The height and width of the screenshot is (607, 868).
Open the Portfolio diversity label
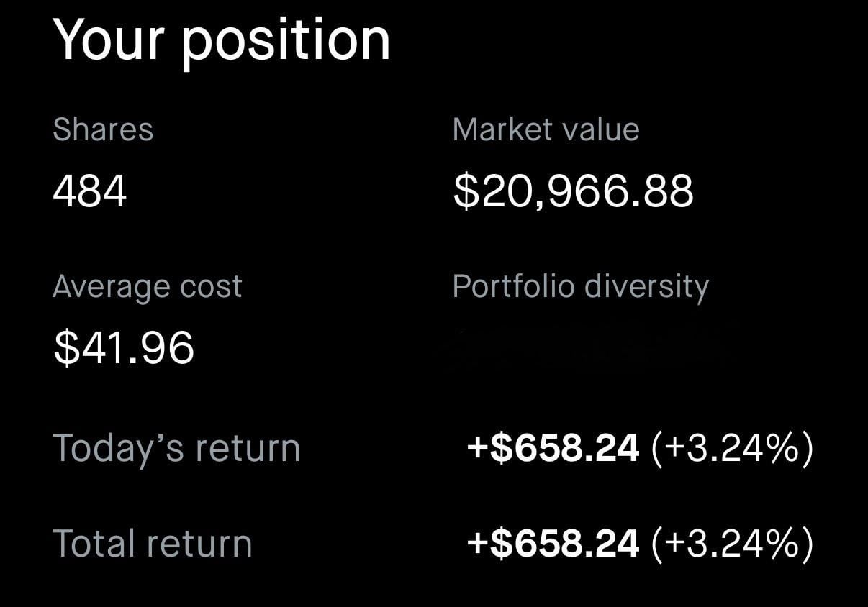[x=580, y=287]
